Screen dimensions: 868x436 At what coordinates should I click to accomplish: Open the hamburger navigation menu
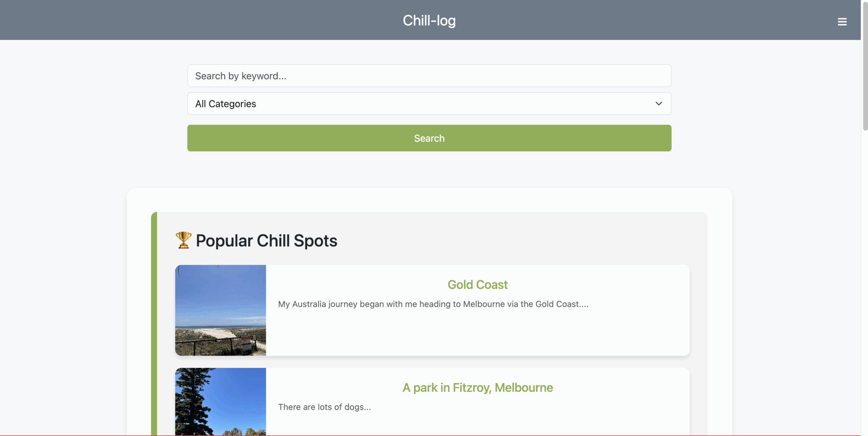pos(842,22)
